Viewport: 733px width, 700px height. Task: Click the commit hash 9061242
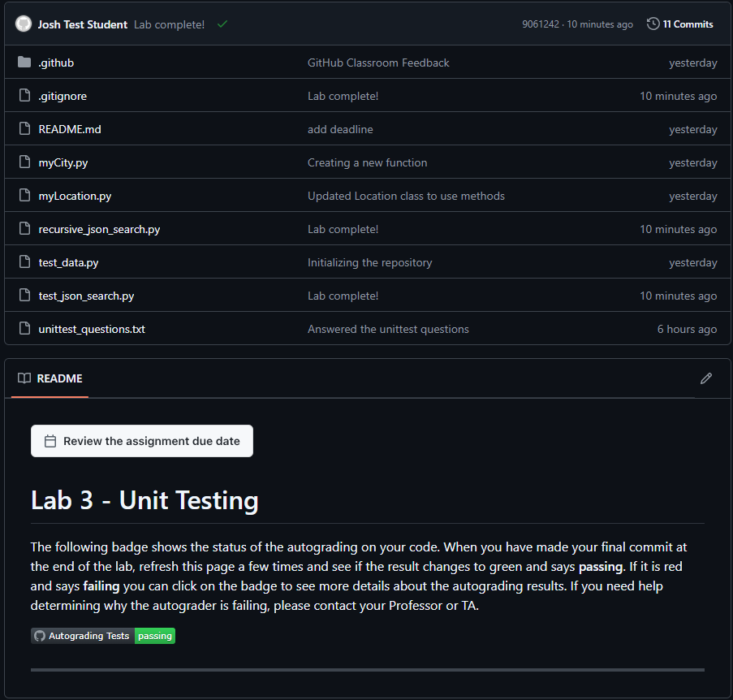tap(541, 24)
